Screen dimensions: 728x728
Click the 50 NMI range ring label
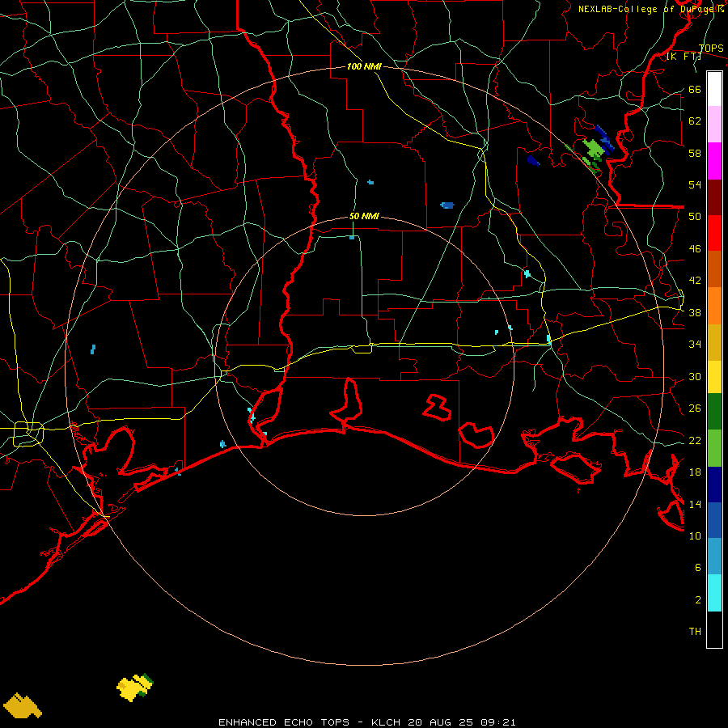pyautogui.click(x=364, y=216)
